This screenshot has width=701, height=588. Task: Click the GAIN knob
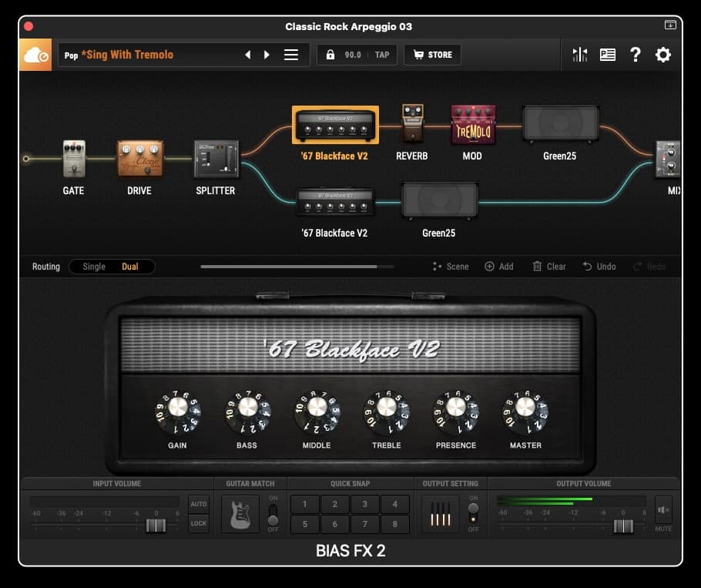pos(178,412)
